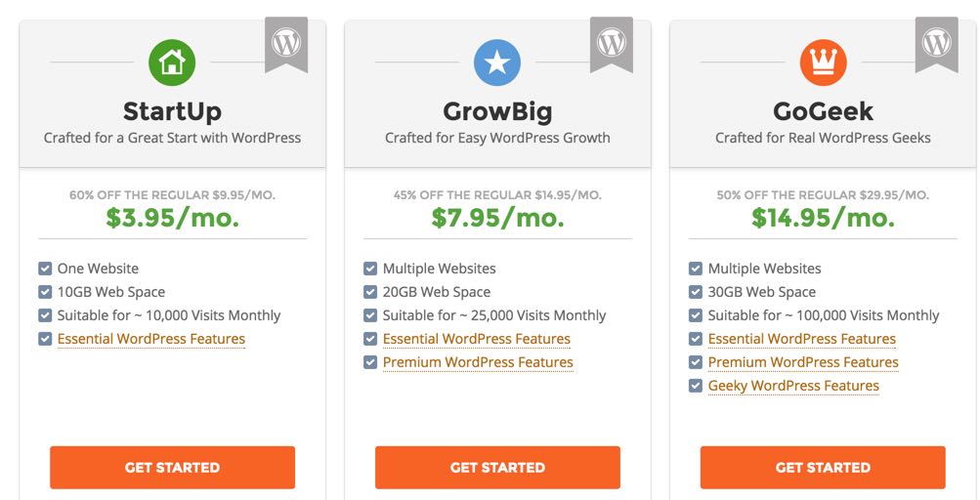Screen dimensions: 980x500
Task: Click the GrowBig plan heading
Action: (x=497, y=112)
